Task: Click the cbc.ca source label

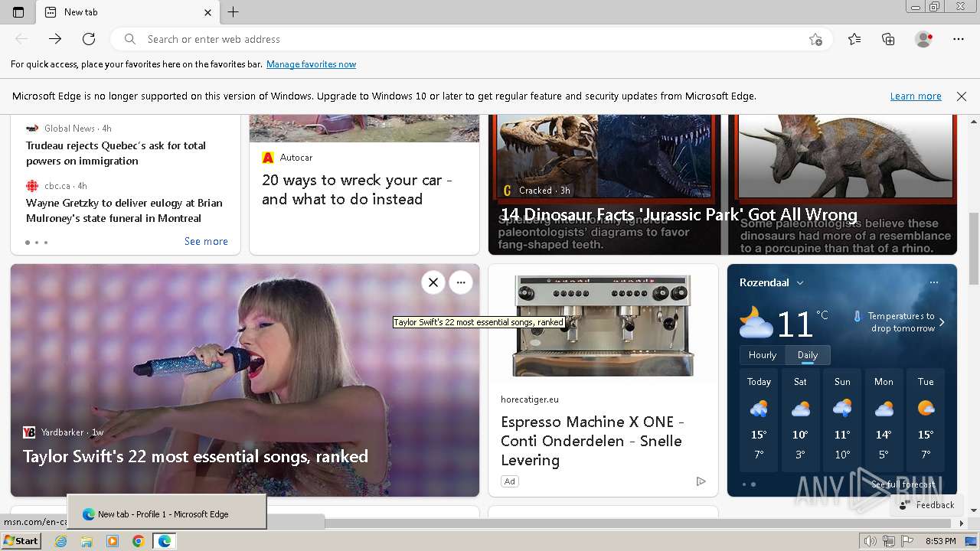Action: tap(57, 186)
